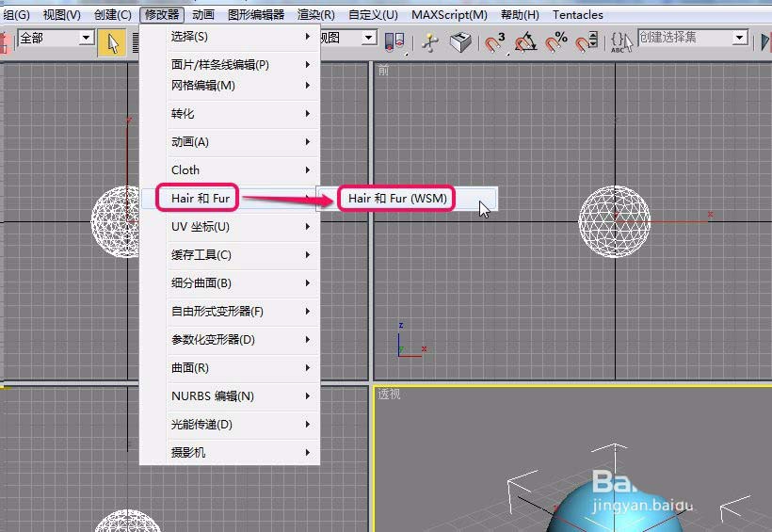Open the Tentacles menu
772x532 pixels.
coord(578,15)
